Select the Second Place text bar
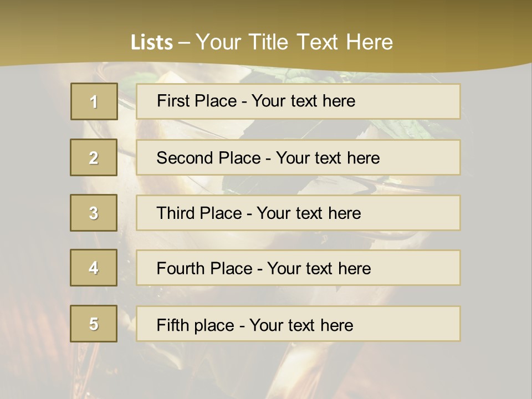 pos(298,157)
